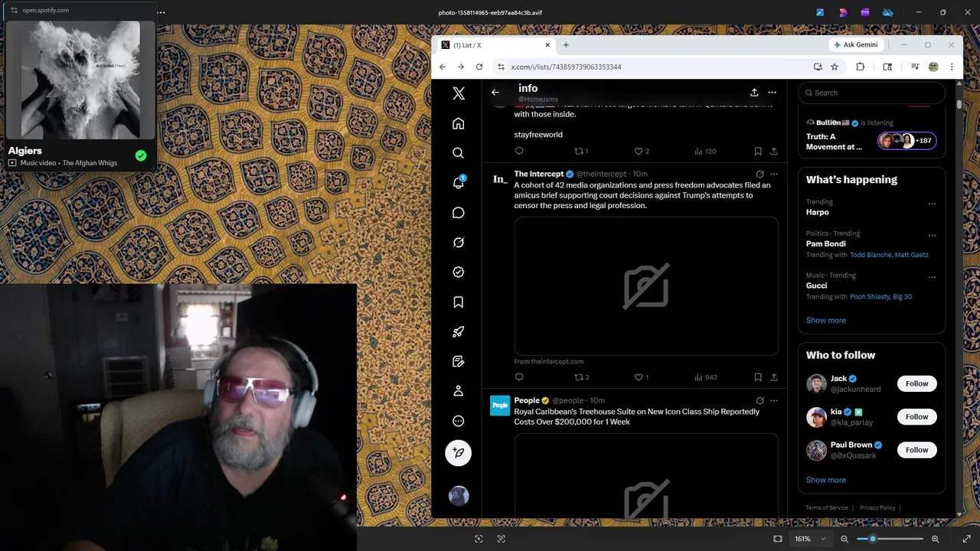This screenshot has width=980, height=551.
Task: Open the Lists icon in X sidebar
Action: click(459, 361)
